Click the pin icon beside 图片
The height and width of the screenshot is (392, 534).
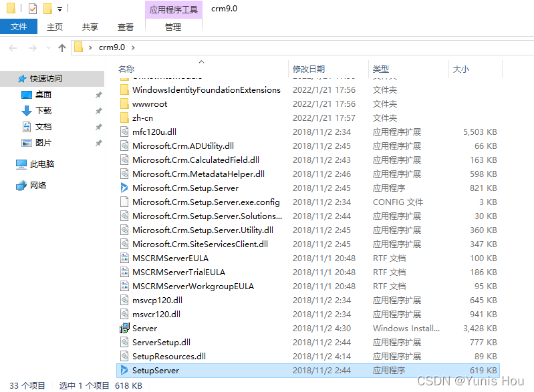pos(99,143)
